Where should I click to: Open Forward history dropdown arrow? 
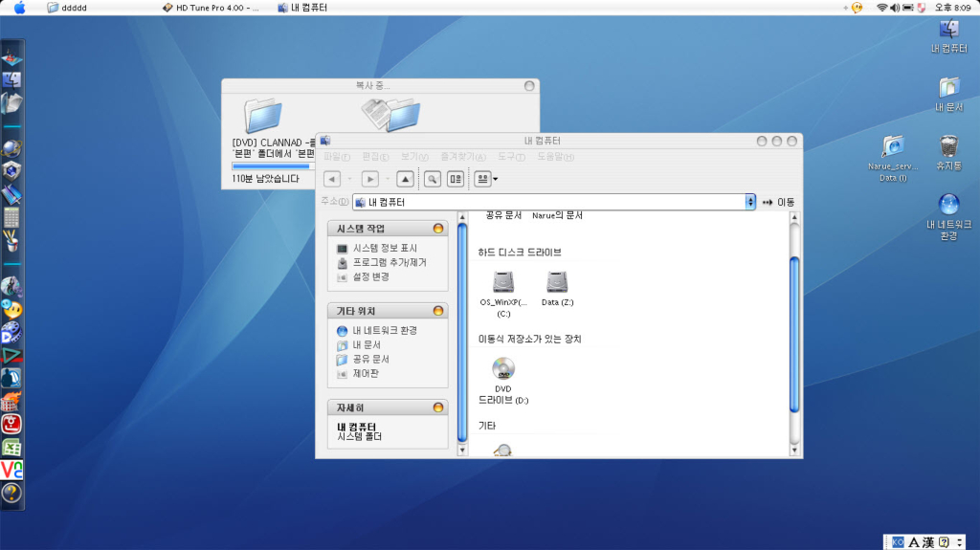tap(388, 180)
